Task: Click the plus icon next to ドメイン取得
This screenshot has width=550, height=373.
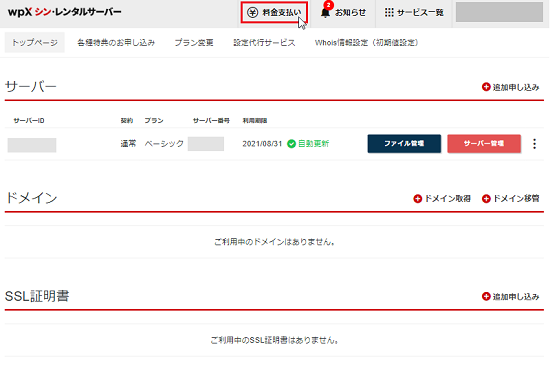Action: pos(417,199)
